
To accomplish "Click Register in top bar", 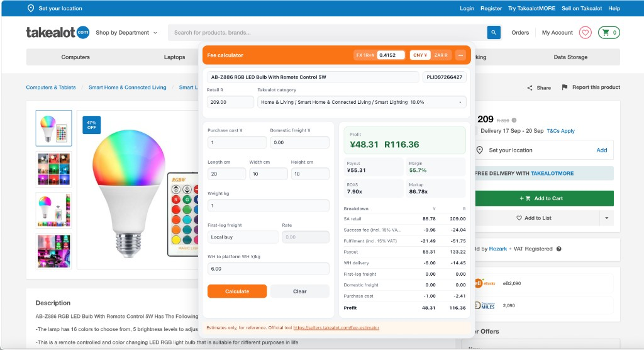I will [491, 8].
